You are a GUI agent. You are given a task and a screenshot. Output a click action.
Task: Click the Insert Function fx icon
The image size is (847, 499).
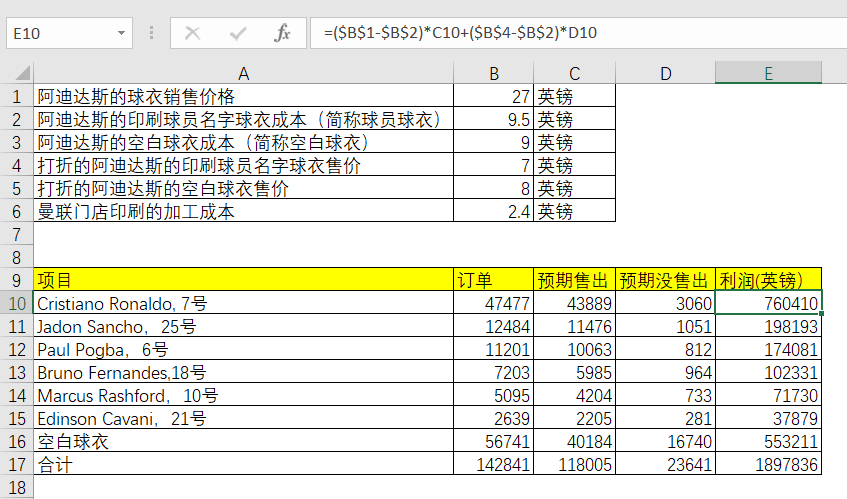282,33
